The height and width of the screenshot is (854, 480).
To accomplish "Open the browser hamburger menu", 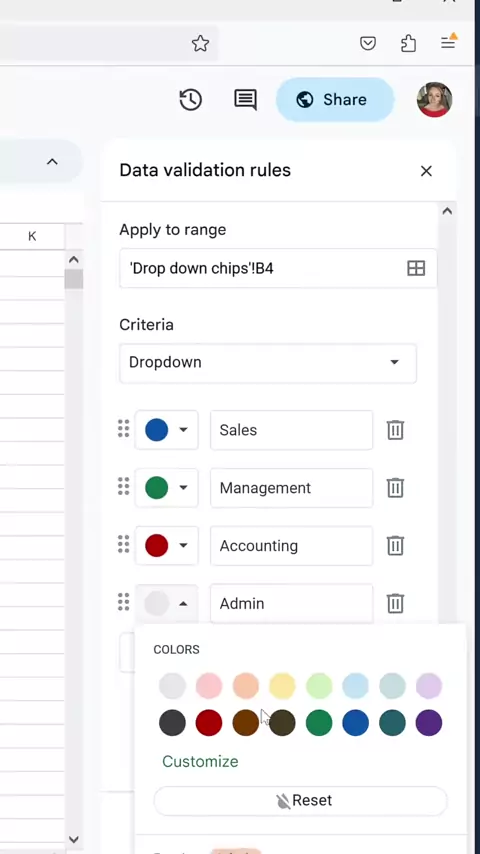I will pos(448,42).
